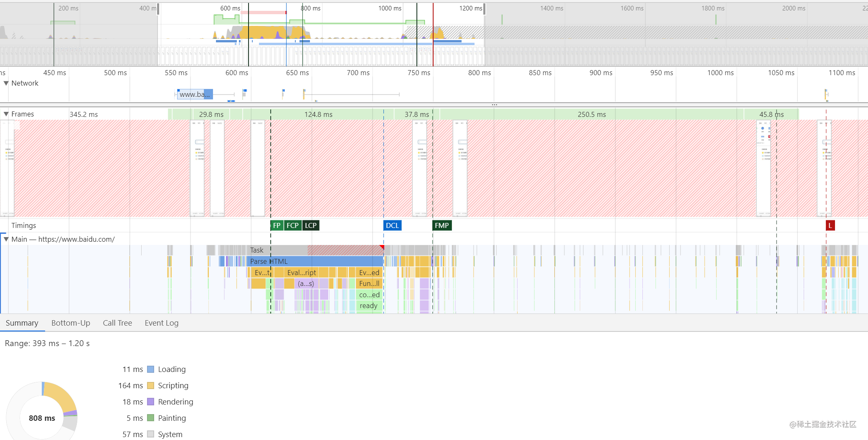The height and width of the screenshot is (440, 868).
Task: Click the www.ba... network request
Action: (195, 94)
